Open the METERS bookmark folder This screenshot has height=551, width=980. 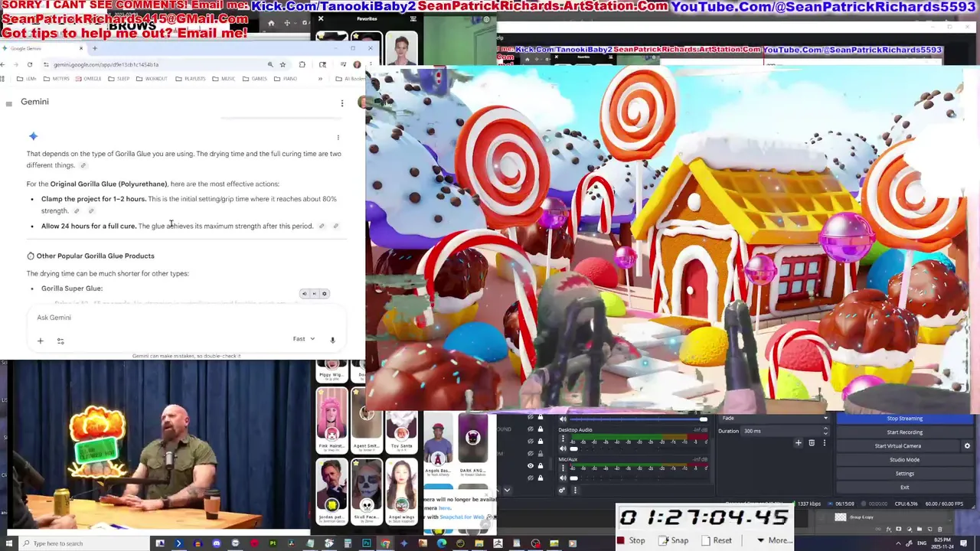click(56, 79)
